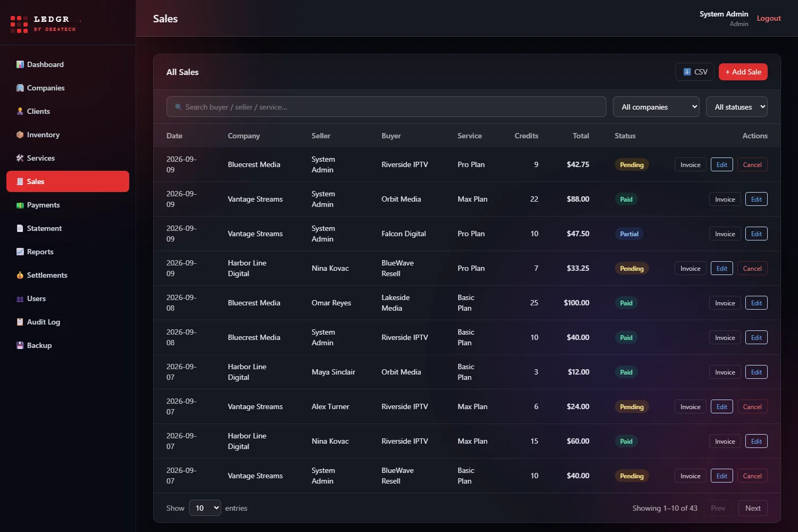Image resolution: width=798 pixels, height=532 pixels.
Task: Change the entries per page dropdown
Action: (205, 508)
